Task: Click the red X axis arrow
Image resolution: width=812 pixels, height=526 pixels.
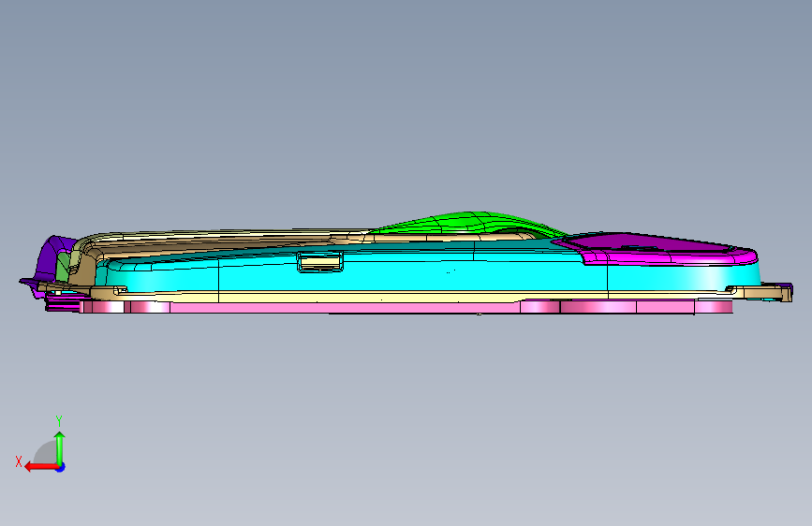Action: 41,467
